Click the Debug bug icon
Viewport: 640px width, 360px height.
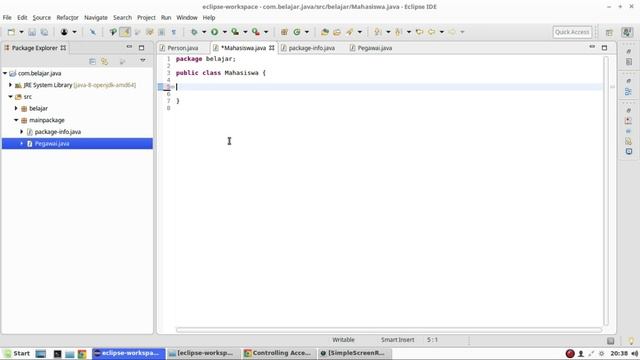(194, 32)
